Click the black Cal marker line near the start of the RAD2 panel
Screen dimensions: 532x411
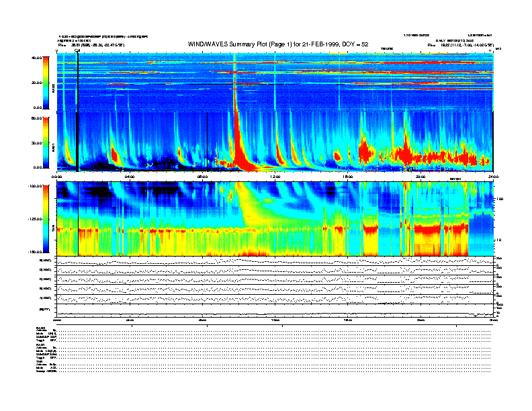tap(78, 81)
